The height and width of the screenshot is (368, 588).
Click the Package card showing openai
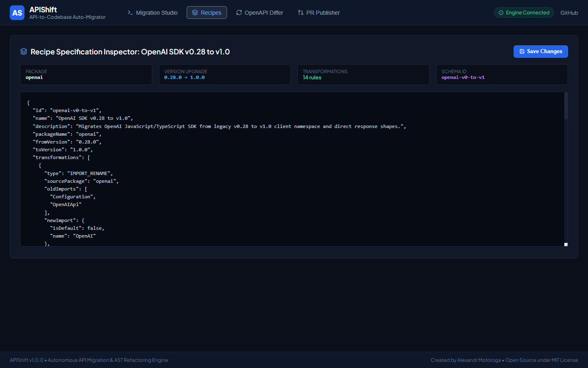86,74
